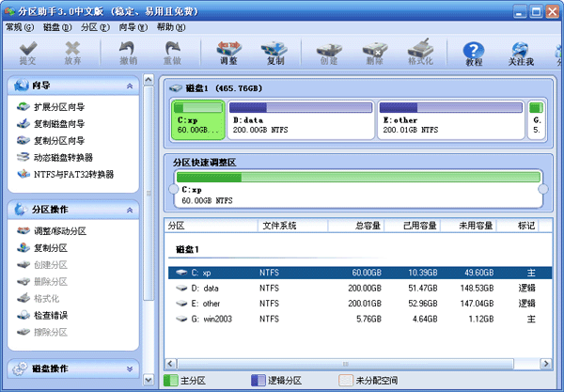
Task: Expand the 磁盘操作 panel section
Action: pos(129,368)
